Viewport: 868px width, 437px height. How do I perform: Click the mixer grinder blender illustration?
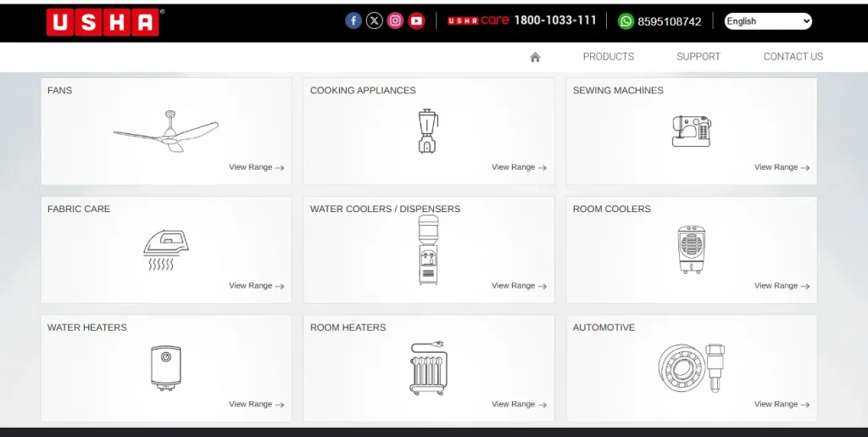pyautogui.click(x=428, y=132)
